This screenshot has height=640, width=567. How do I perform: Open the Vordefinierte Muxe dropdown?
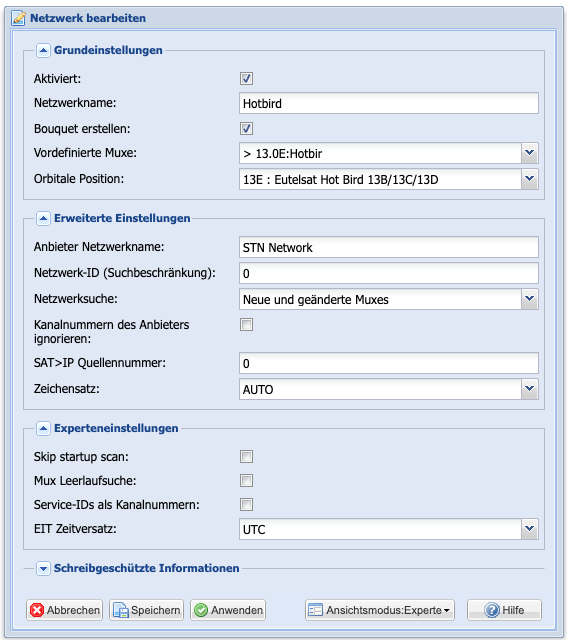(x=530, y=153)
